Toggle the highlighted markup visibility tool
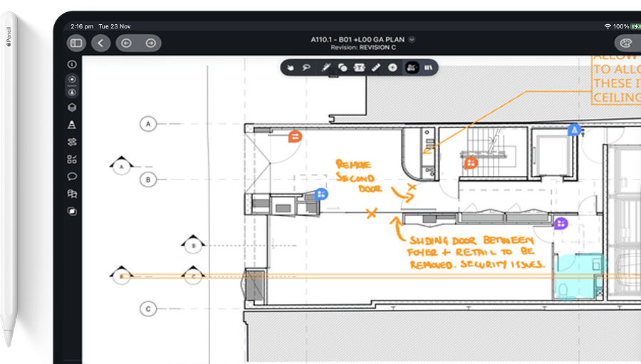 pos(412,68)
